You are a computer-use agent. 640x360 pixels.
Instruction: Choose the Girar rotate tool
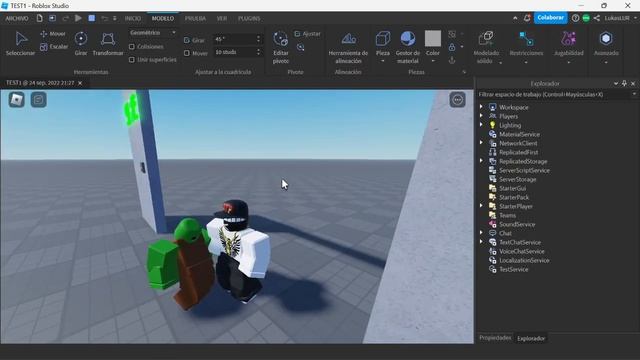click(81, 43)
